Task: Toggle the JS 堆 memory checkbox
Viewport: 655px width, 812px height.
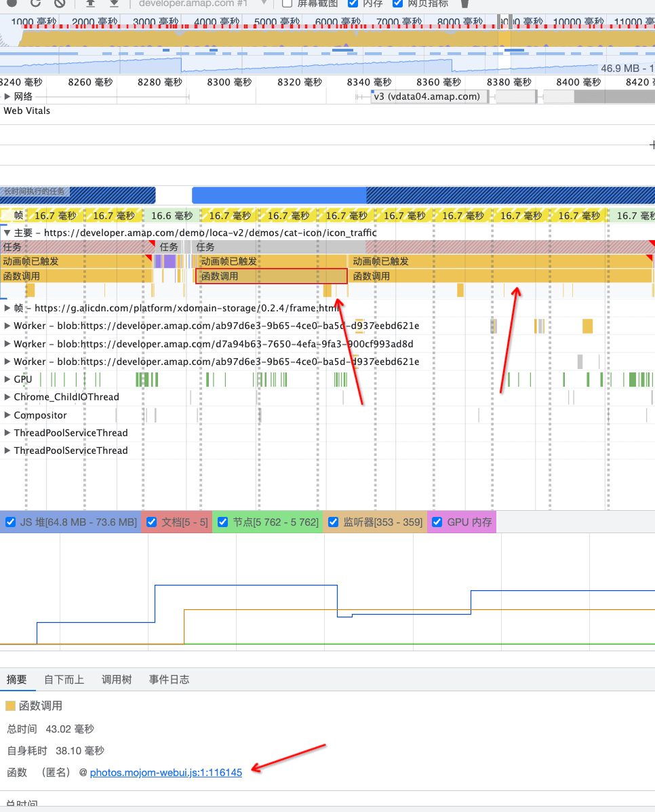Action: pyautogui.click(x=10, y=522)
